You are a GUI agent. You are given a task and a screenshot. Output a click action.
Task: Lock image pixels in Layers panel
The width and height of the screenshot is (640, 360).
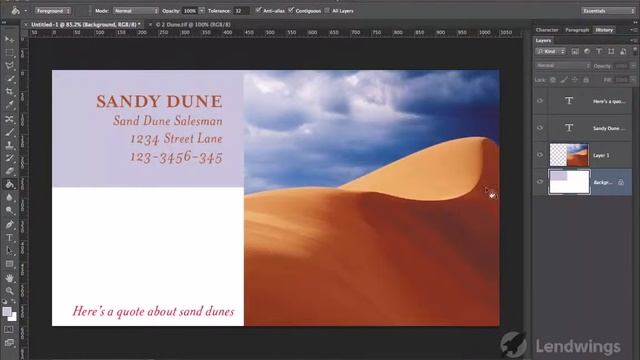pyautogui.click(x=564, y=80)
